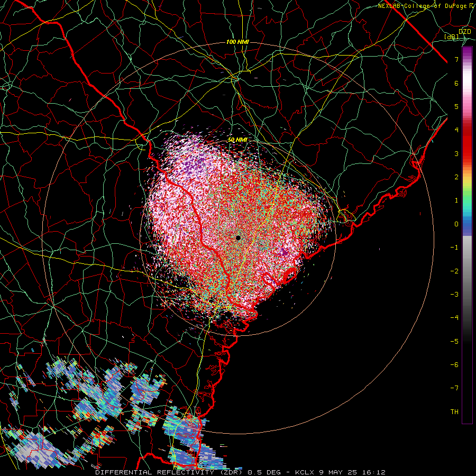Click the scale value "7"

(456, 59)
